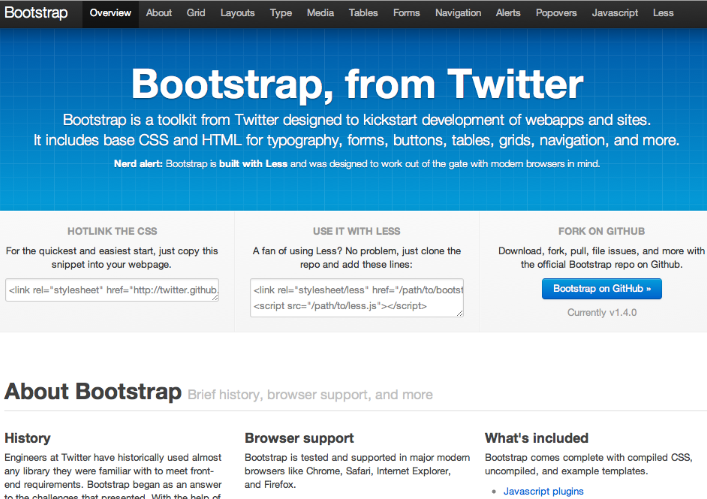Open the About nav section
The width and height of the screenshot is (707, 499).
click(159, 13)
